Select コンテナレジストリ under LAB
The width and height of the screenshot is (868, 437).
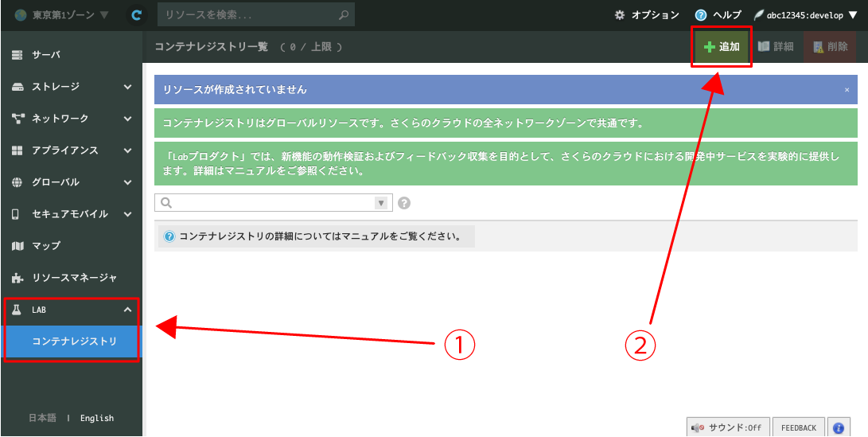[71, 341]
